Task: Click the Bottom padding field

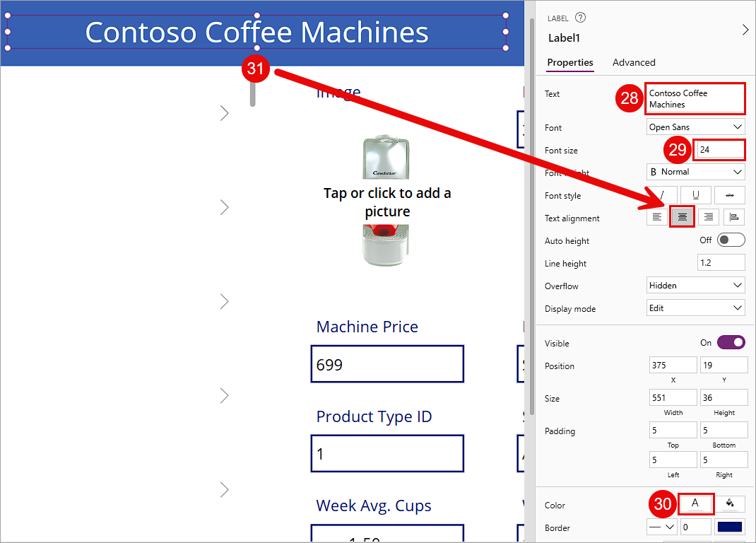Action: click(x=723, y=430)
